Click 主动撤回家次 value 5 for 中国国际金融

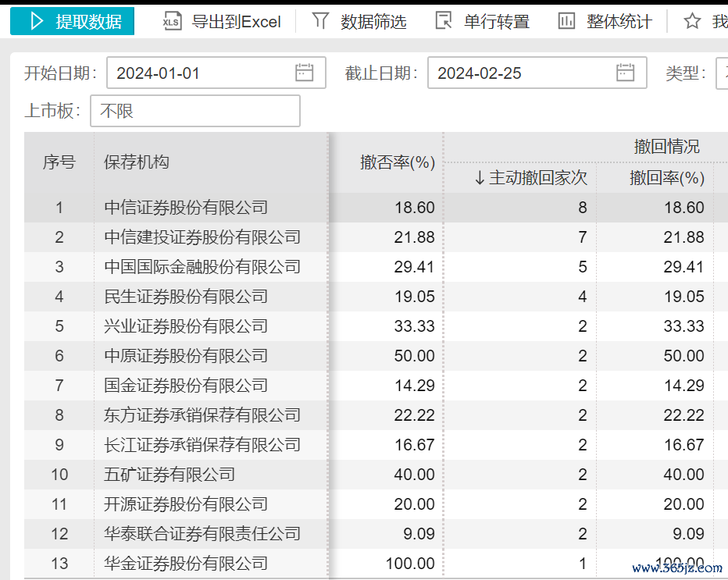click(583, 267)
